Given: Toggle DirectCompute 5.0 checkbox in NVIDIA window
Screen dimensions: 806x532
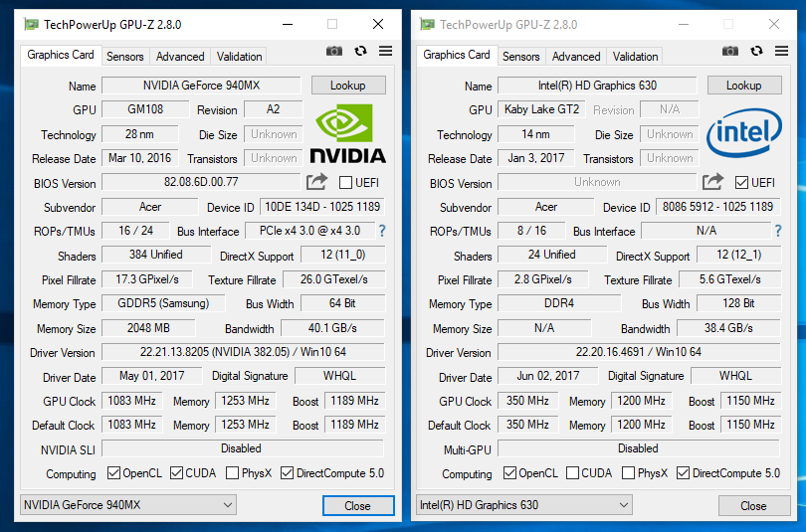Looking at the screenshot, I should click(x=287, y=473).
